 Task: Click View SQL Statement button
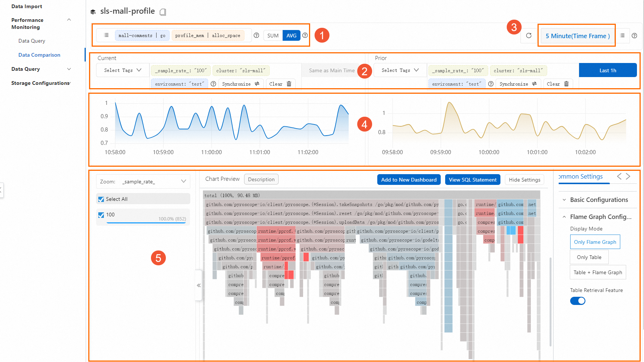point(473,180)
